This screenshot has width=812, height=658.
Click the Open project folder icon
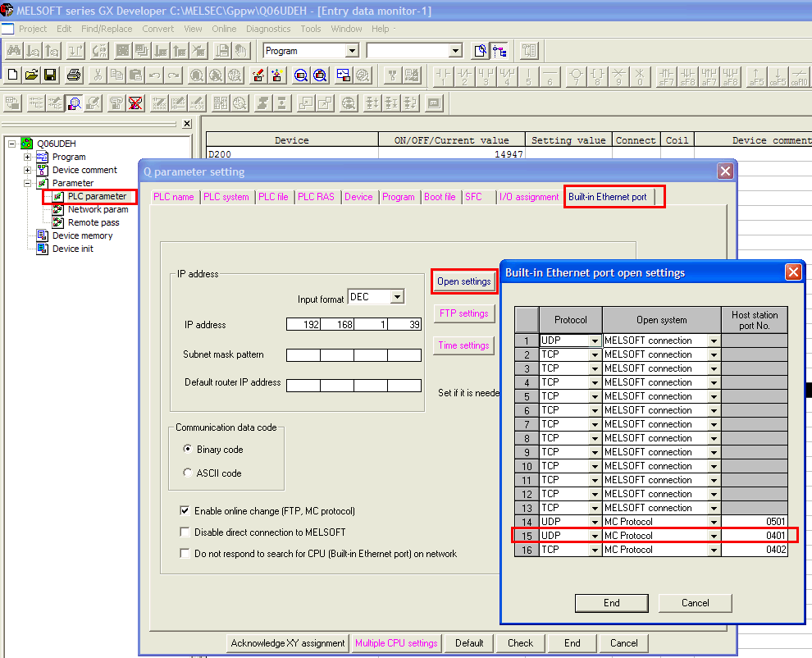pos(31,75)
